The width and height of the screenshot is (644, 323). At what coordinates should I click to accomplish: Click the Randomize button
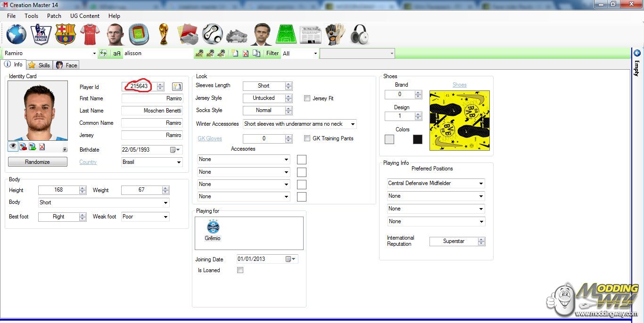point(38,162)
